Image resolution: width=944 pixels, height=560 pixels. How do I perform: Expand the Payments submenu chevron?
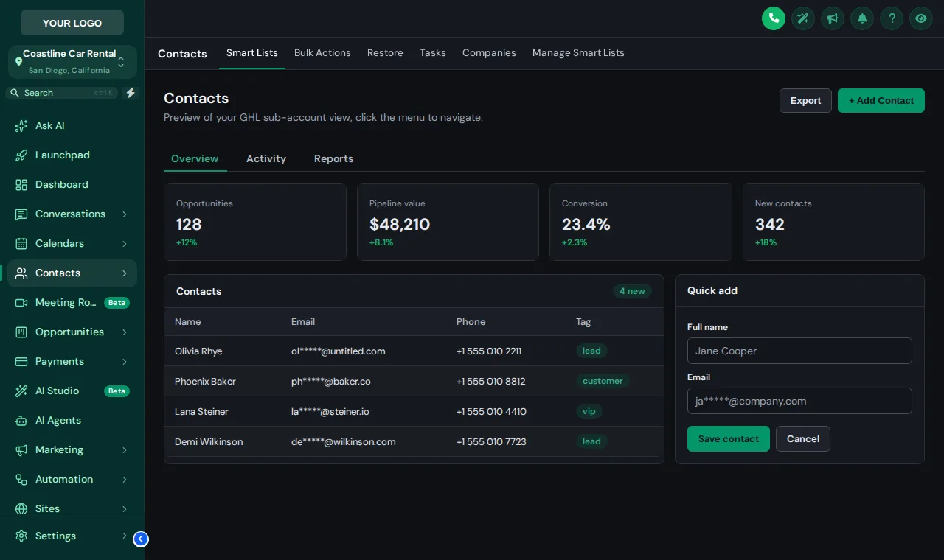(125, 362)
